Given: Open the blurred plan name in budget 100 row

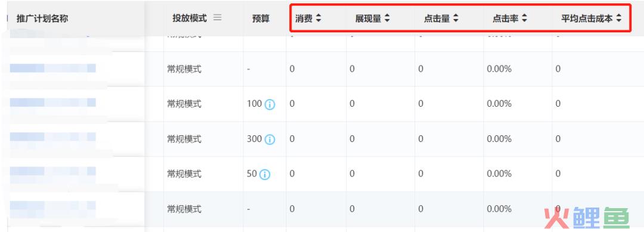Looking at the screenshot, I should (x=52, y=103).
